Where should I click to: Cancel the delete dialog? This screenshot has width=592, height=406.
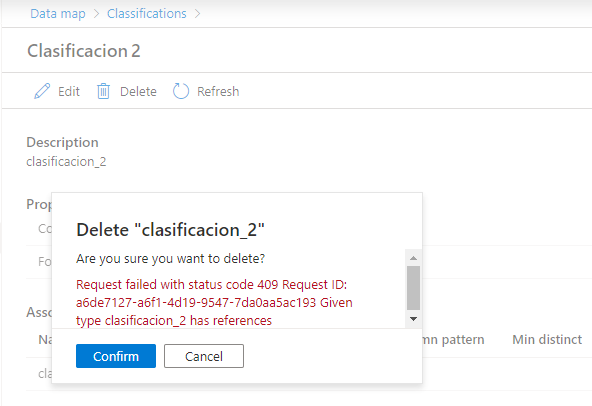tap(204, 356)
